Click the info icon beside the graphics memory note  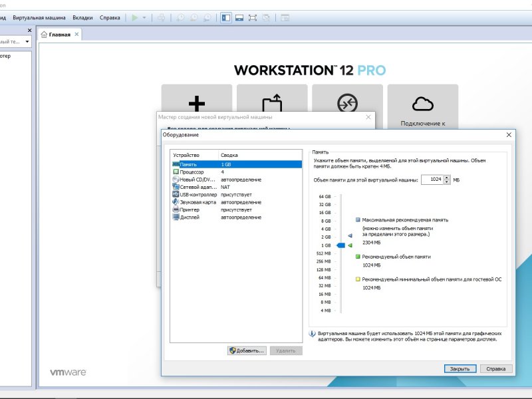pos(312,334)
